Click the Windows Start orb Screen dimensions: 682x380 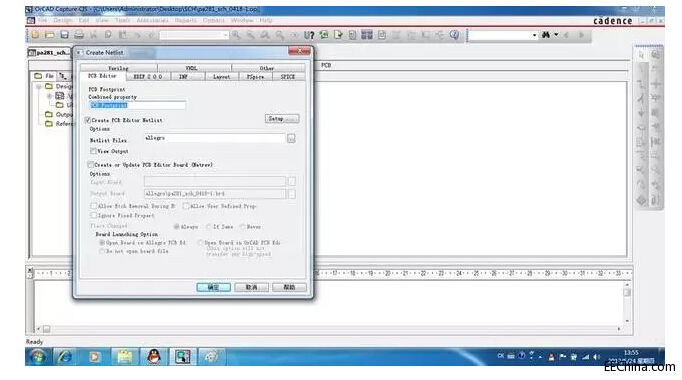[38, 357]
